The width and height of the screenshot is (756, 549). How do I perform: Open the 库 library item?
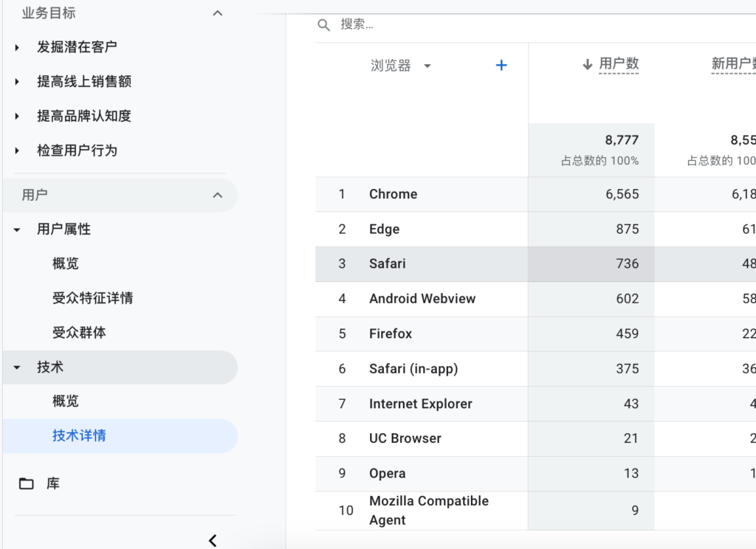[53, 483]
